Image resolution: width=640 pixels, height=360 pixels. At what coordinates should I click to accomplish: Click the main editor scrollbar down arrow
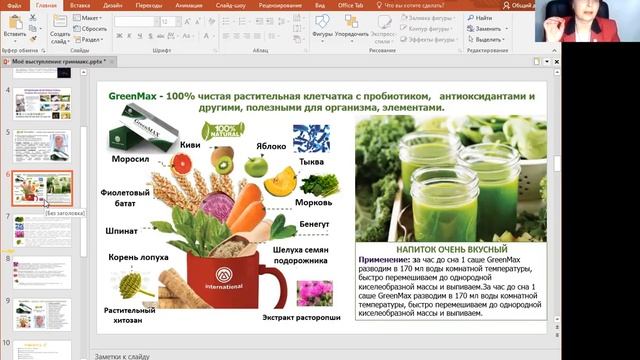tap(557, 319)
